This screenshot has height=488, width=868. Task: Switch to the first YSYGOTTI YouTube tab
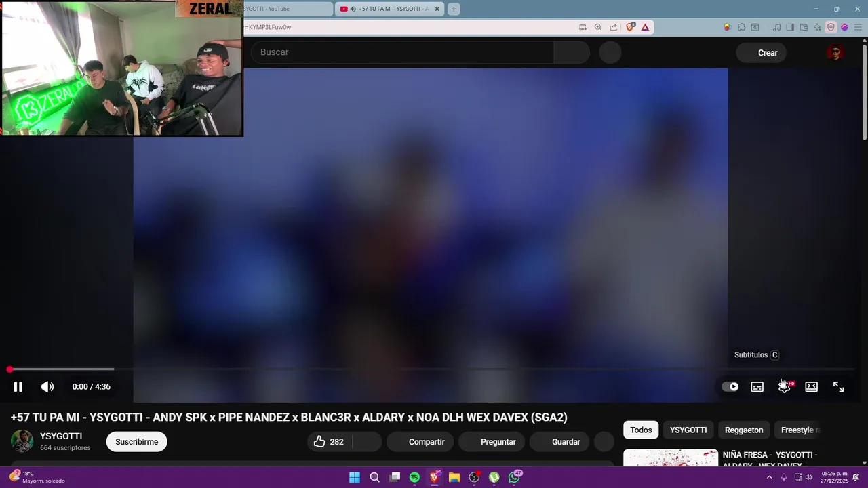[x=287, y=9]
